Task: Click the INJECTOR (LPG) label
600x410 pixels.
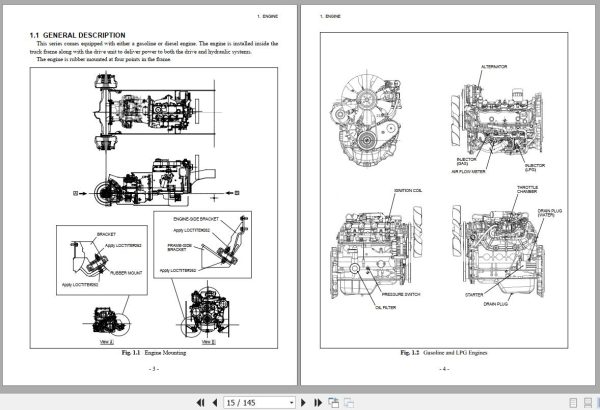Action: pyautogui.click(x=535, y=167)
